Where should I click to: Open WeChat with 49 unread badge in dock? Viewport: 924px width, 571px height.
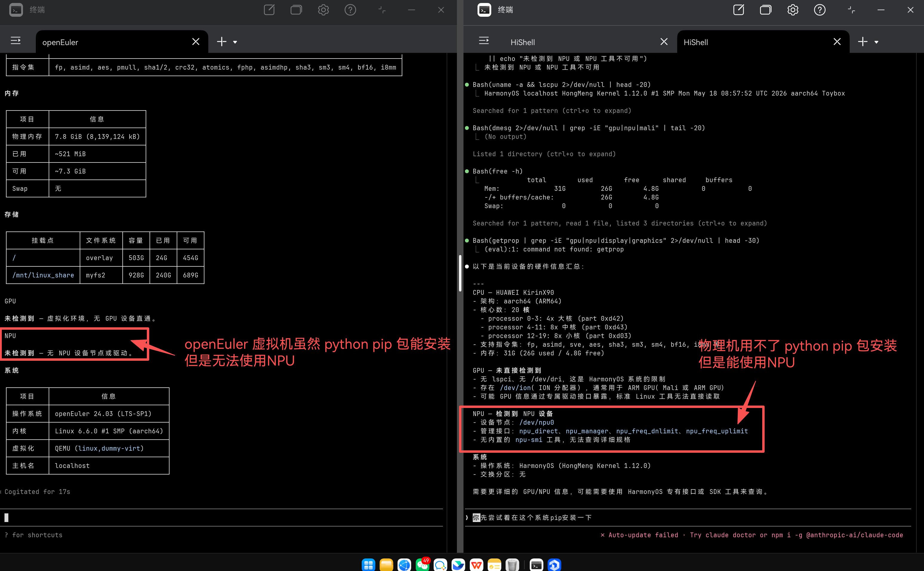point(423,565)
